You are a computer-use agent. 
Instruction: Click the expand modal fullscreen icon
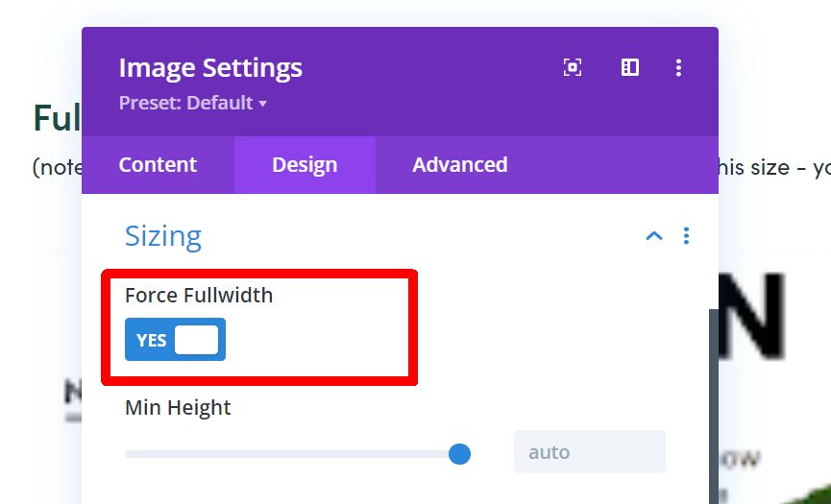coord(573,67)
